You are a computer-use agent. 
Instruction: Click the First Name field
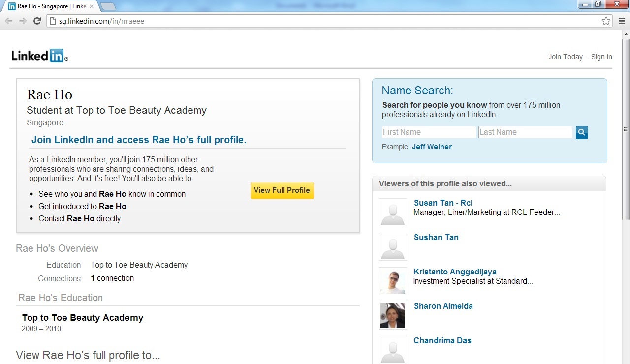[429, 132]
